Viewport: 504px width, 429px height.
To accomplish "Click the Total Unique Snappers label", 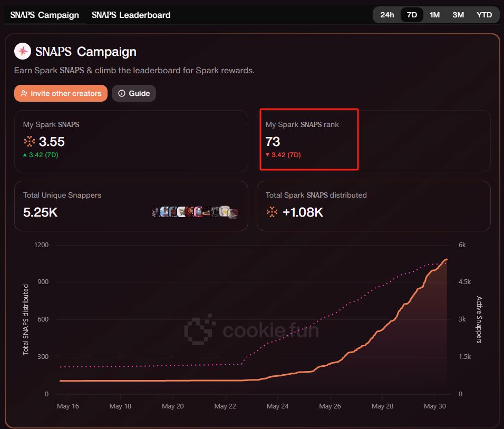I will point(62,195).
